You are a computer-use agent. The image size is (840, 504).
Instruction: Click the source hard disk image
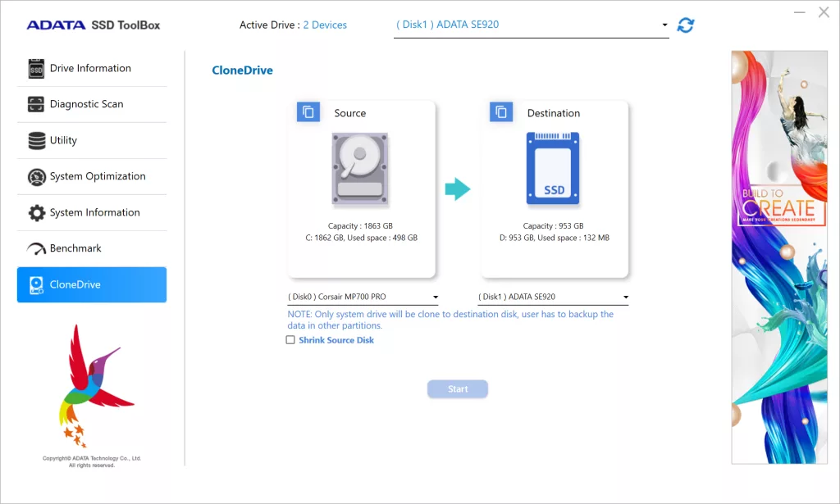coord(360,169)
